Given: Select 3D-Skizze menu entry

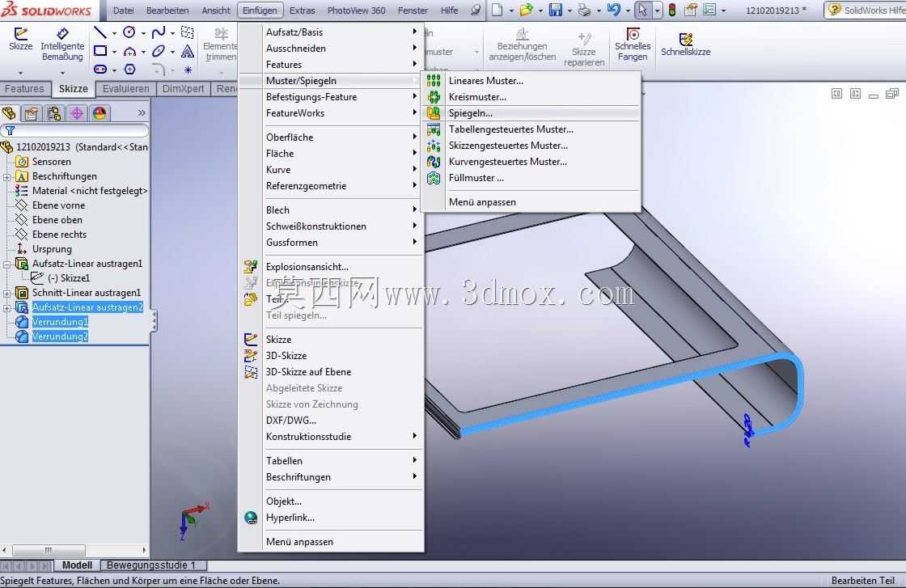Looking at the screenshot, I should tap(331, 356).
